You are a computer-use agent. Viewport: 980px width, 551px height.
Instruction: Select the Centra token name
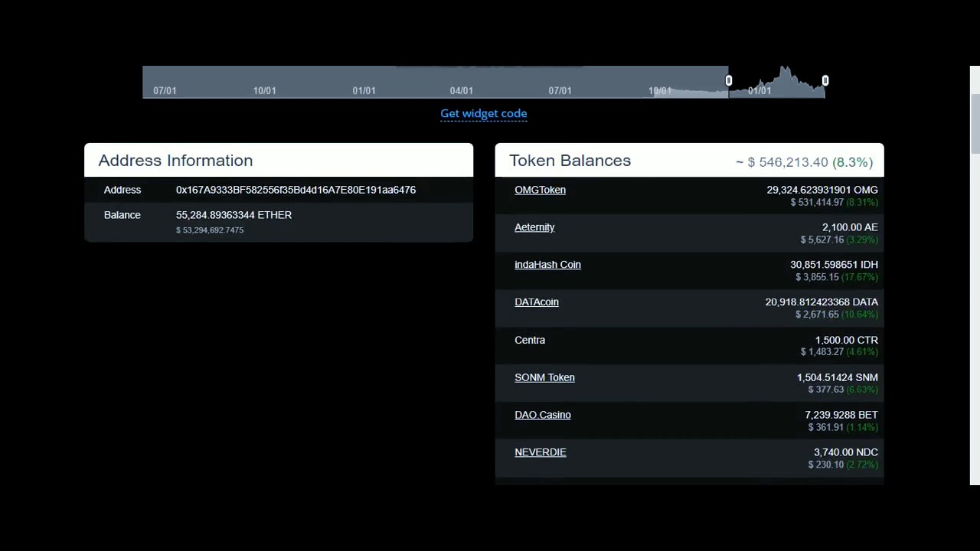530,340
